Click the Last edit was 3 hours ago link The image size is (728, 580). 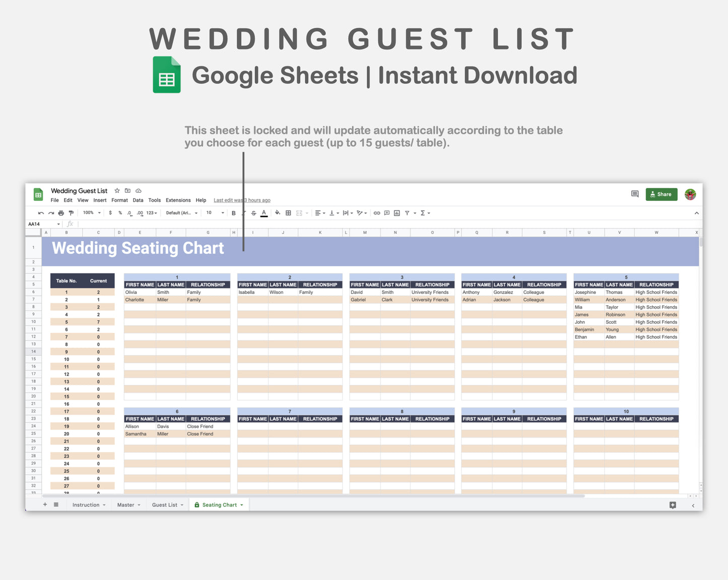[x=242, y=200]
